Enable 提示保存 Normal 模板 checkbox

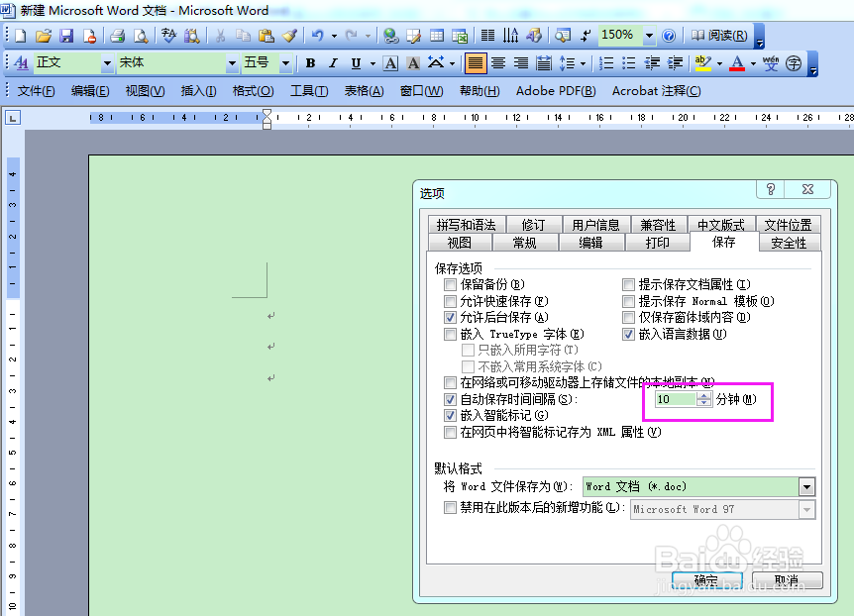click(x=628, y=301)
